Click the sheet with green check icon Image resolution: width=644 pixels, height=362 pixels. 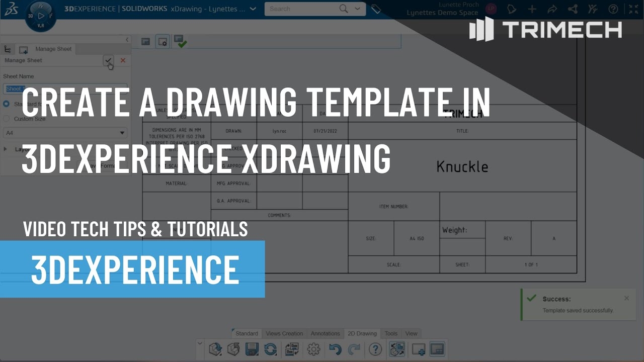180,41
